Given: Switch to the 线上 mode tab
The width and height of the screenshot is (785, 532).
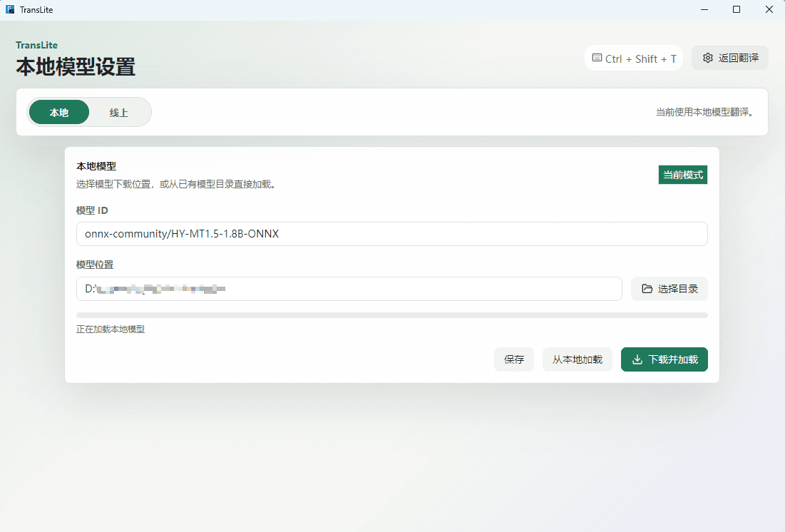Looking at the screenshot, I should tap(119, 112).
